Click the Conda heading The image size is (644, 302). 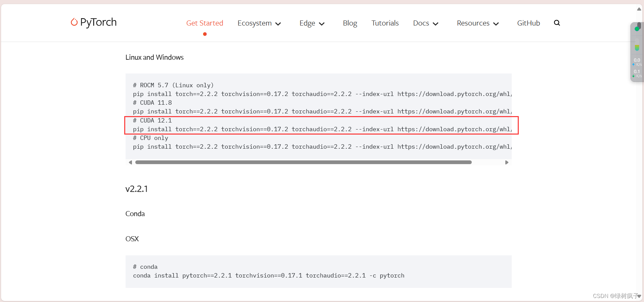pos(135,214)
